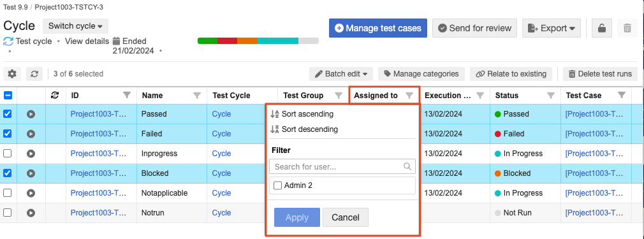This screenshot has width=644, height=239.
Task: Open table settings gear icon
Action: coord(12,74)
